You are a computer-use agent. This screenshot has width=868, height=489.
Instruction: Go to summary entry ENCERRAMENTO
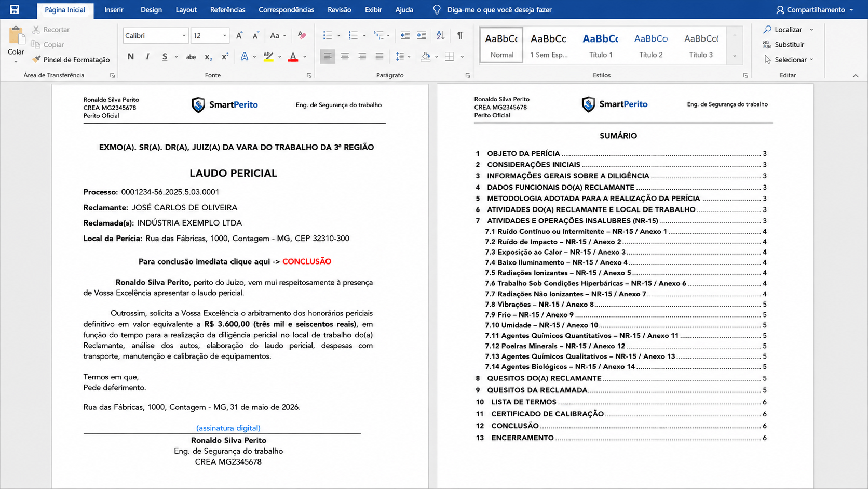[x=621, y=438]
